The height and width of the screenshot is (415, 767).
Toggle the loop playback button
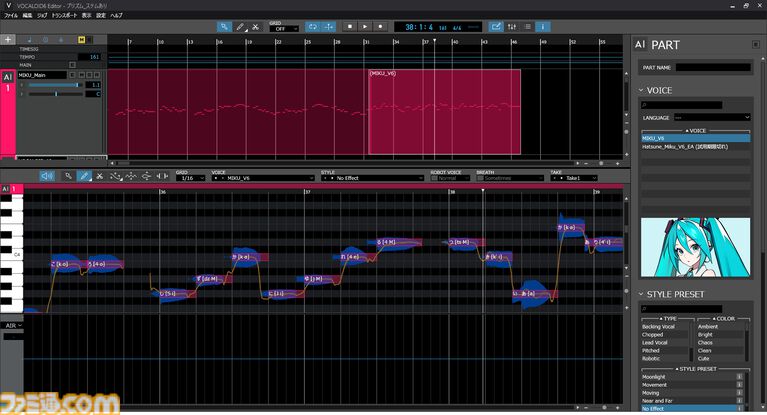(310, 26)
